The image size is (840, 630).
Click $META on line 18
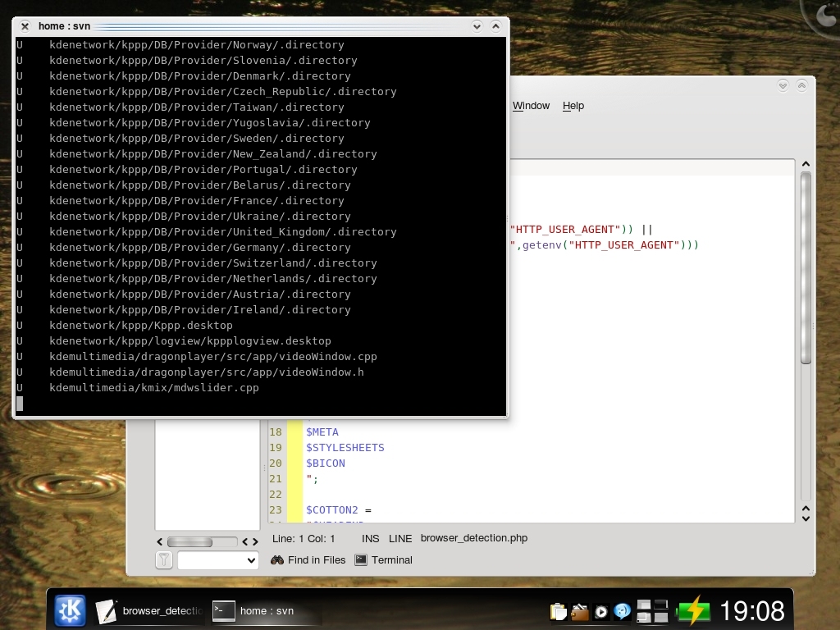[x=322, y=431]
